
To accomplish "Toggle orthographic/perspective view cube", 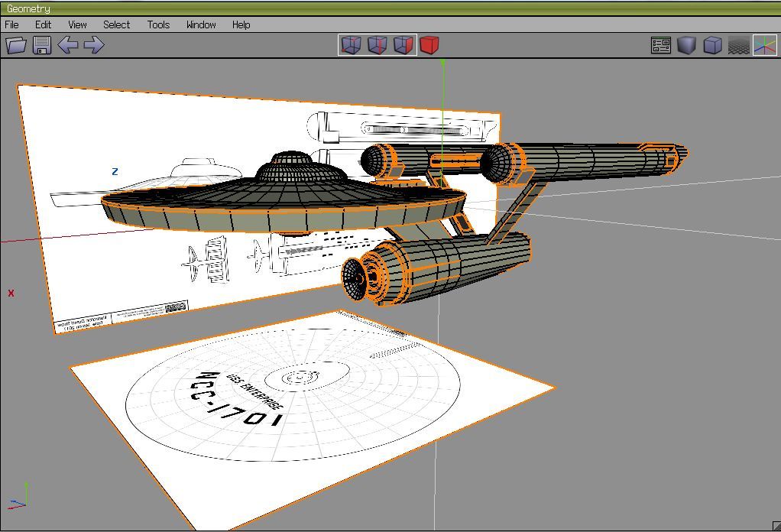I will [712, 45].
